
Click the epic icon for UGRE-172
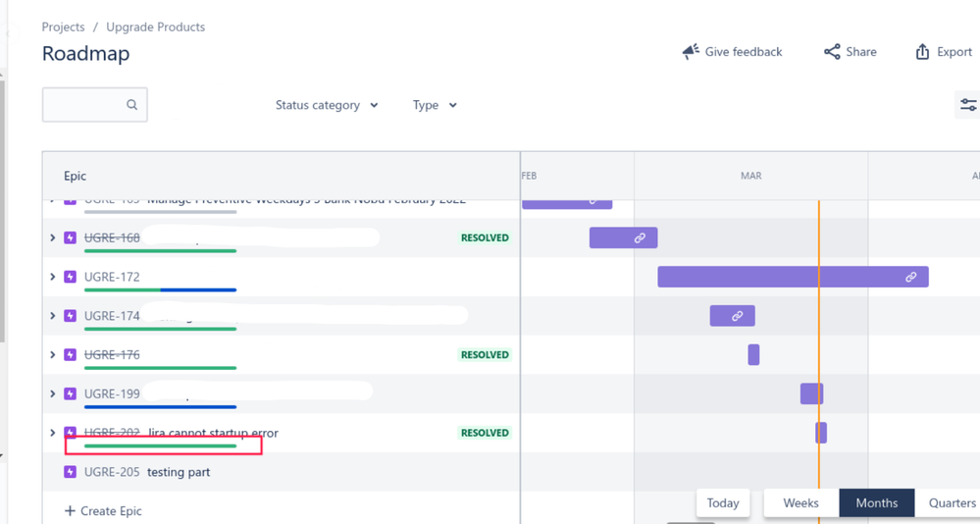coord(70,277)
